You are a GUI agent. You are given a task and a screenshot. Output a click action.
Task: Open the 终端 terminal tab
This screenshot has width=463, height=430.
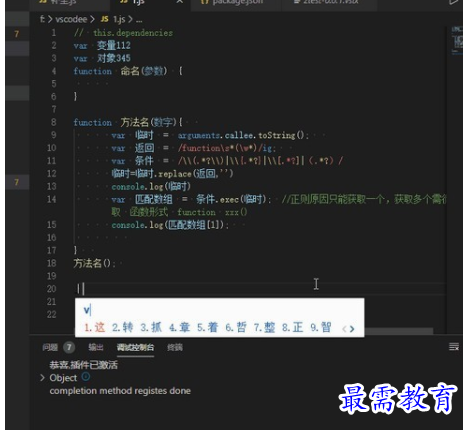(x=175, y=348)
